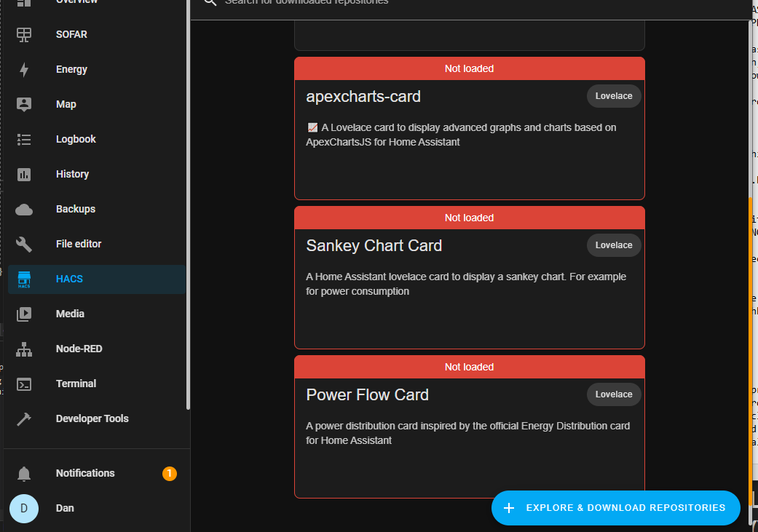The width and height of the screenshot is (758, 532).
Task: Click the Node-RED sitemap icon
Action: pos(24,349)
